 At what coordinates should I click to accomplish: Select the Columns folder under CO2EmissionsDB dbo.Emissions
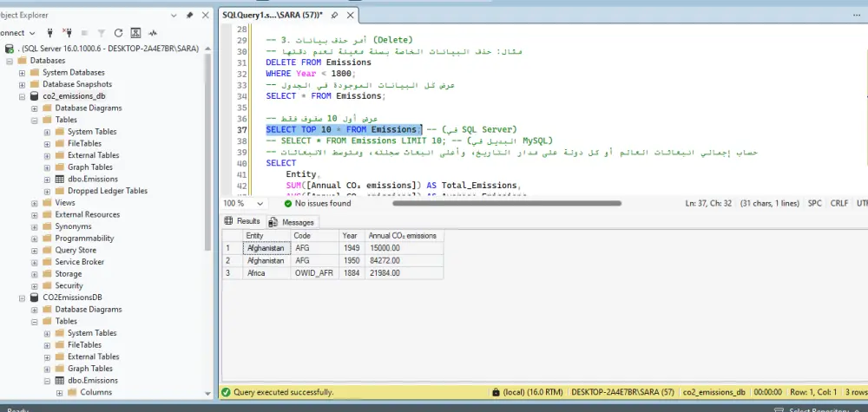[95, 392]
